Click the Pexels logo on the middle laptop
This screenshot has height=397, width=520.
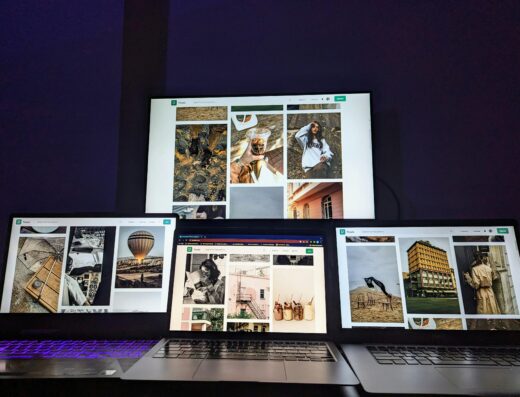click(x=189, y=249)
